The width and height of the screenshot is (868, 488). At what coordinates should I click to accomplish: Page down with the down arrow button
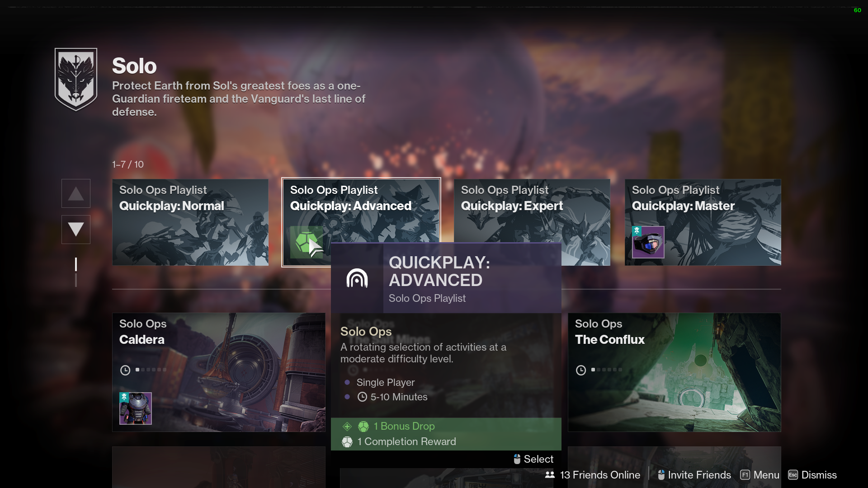(x=76, y=230)
